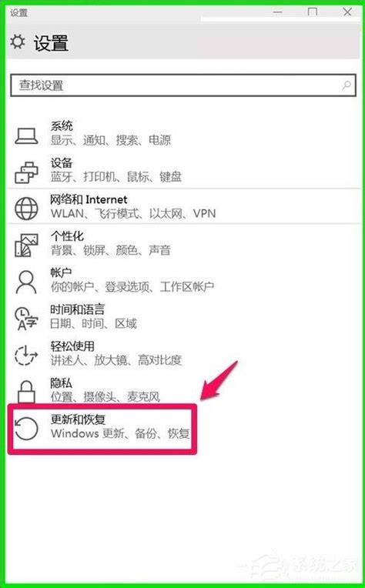Click the padlock icon for 隐私
Image resolution: width=365 pixels, height=588 pixels.
(26, 391)
